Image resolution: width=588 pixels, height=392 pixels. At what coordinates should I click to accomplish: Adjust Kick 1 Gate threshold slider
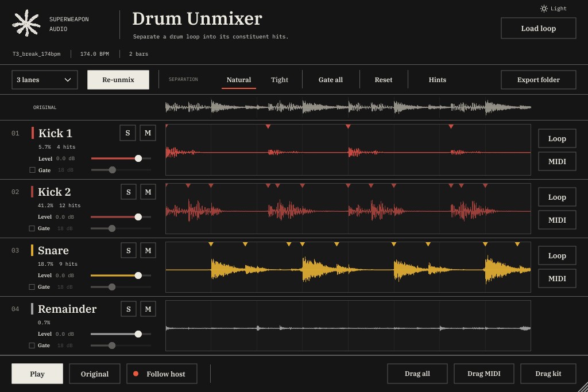(112, 170)
